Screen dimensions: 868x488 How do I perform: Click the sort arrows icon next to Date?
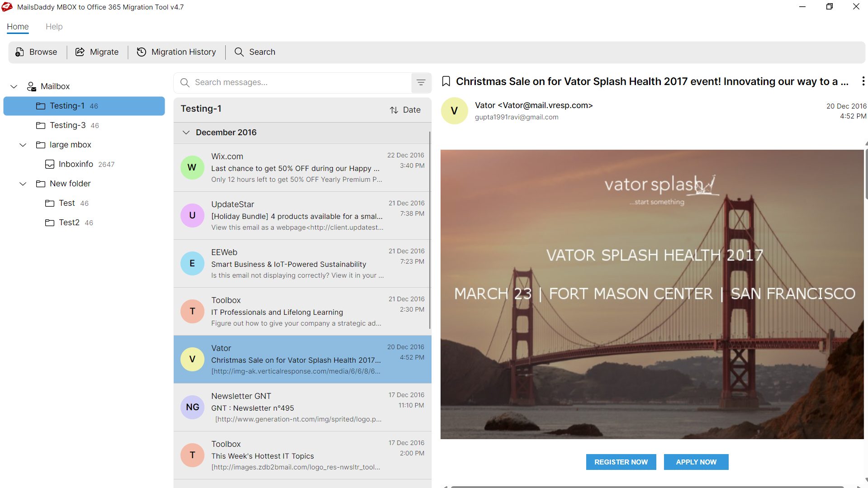click(394, 110)
